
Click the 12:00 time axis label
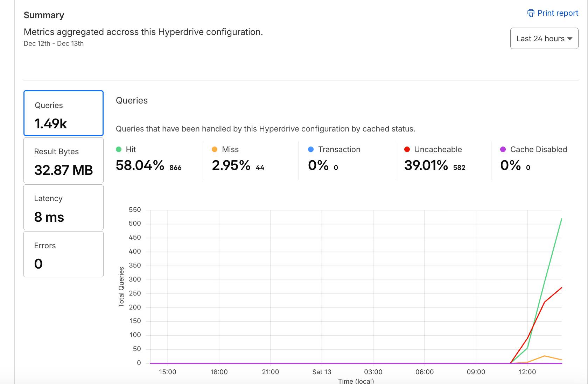click(527, 372)
